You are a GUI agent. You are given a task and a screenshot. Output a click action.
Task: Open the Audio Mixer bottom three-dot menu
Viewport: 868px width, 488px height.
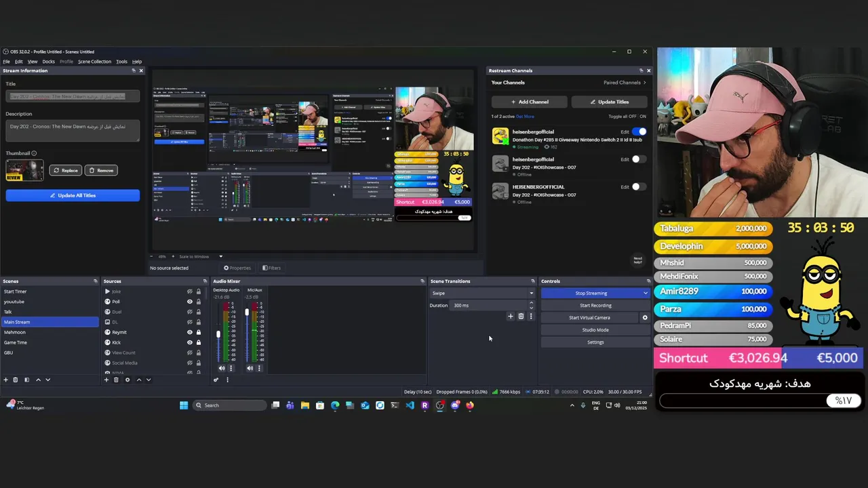[x=227, y=380]
